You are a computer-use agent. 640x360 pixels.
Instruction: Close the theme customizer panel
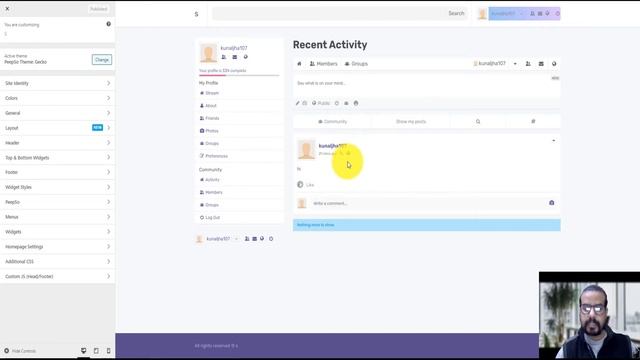click(7, 9)
